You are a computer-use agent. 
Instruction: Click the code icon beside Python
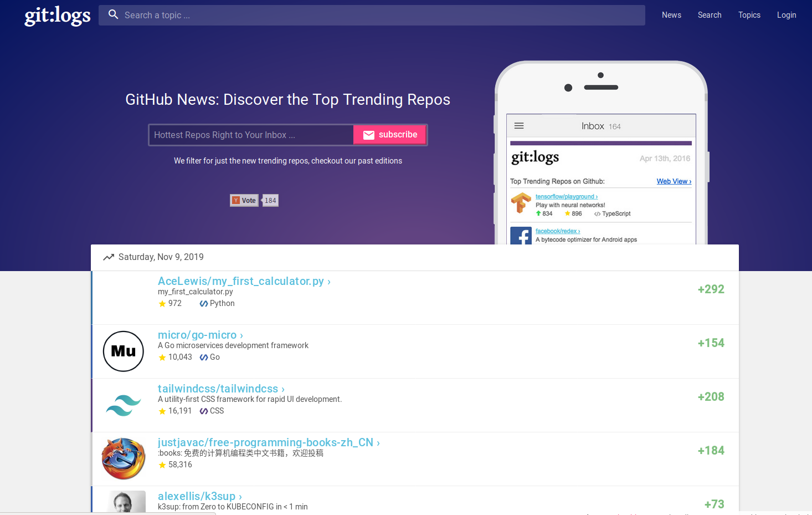click(204, 304)
